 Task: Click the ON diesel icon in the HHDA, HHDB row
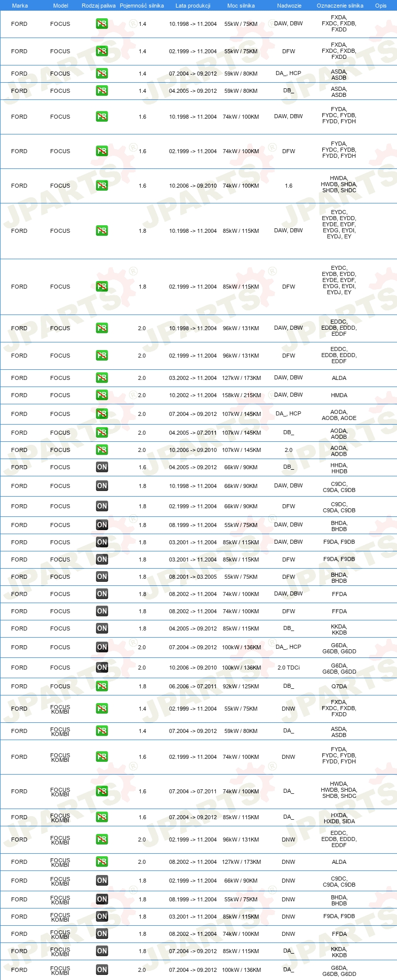(x=102, y=467)
